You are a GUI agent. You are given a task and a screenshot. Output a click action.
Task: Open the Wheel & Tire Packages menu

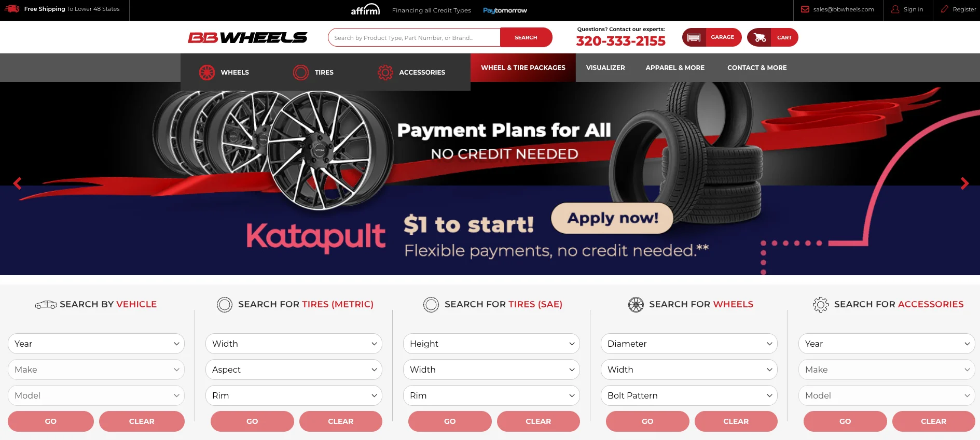pos(523,68)
